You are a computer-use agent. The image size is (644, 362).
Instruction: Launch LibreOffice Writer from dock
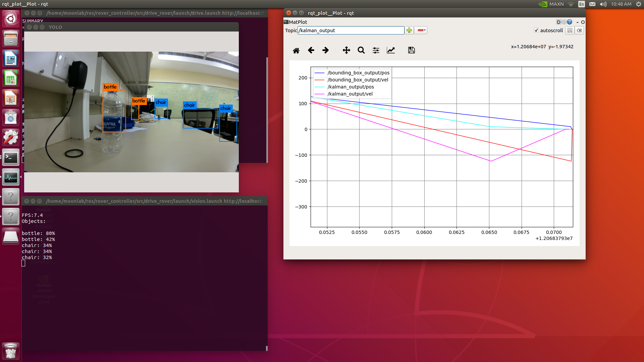(11, 59)
